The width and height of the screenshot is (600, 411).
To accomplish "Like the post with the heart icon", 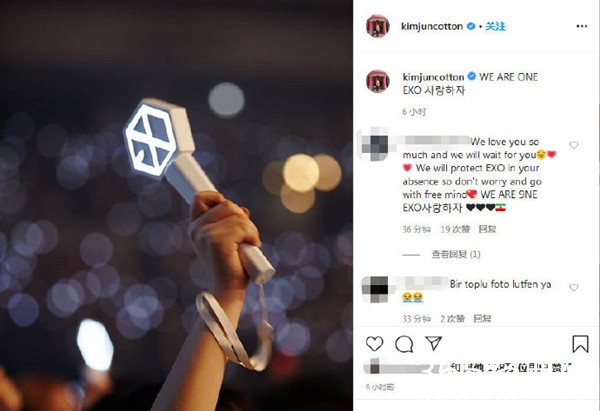I will [374, 343].
